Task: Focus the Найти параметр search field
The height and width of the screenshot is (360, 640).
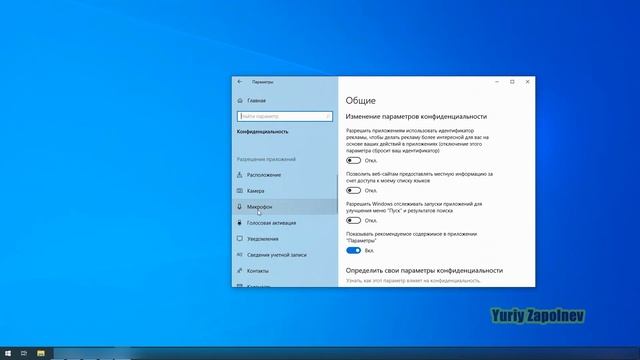Action: coord(284,116)
